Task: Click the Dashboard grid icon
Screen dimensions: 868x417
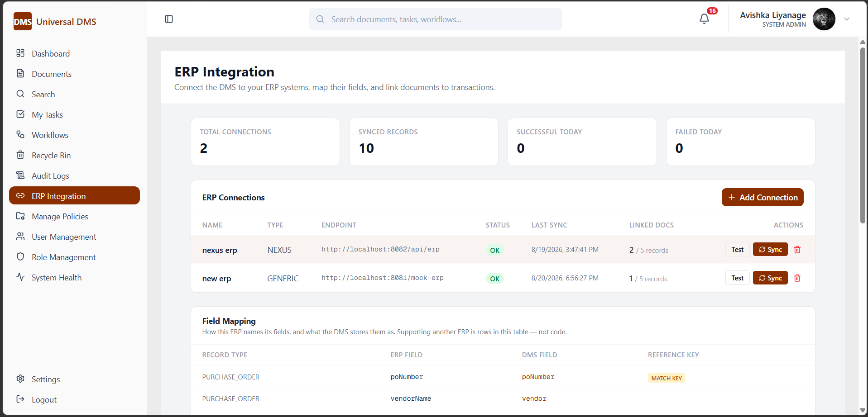Action: 20,53
